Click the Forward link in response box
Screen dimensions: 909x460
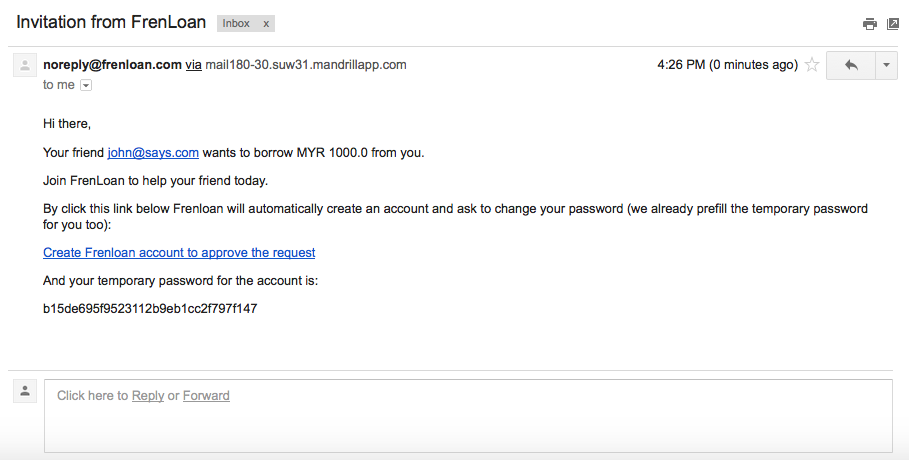click(206, 396)
